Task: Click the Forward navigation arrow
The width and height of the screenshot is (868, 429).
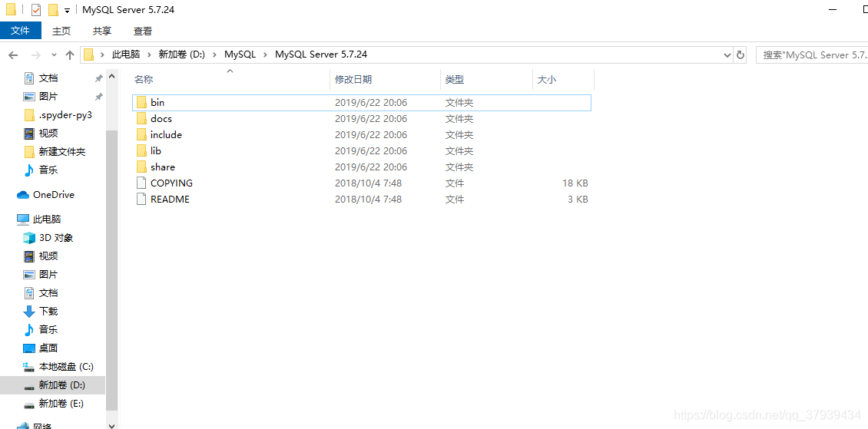Action: [35, 54]
